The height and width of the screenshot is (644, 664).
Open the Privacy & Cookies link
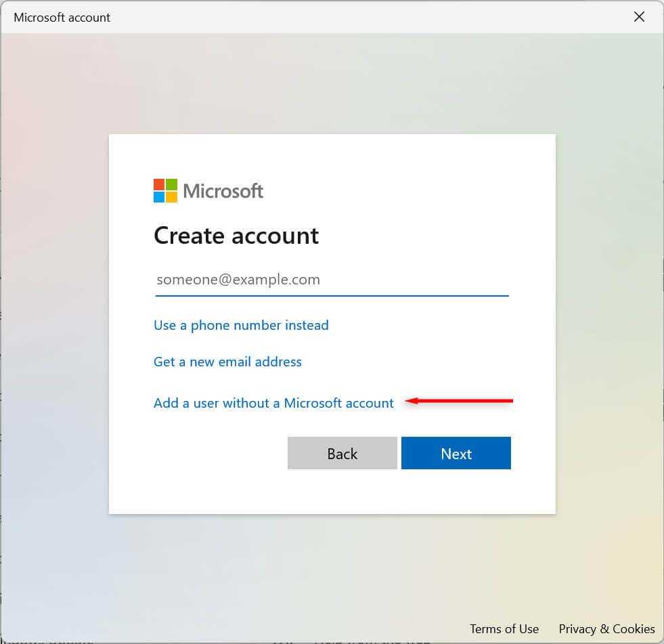606,628
